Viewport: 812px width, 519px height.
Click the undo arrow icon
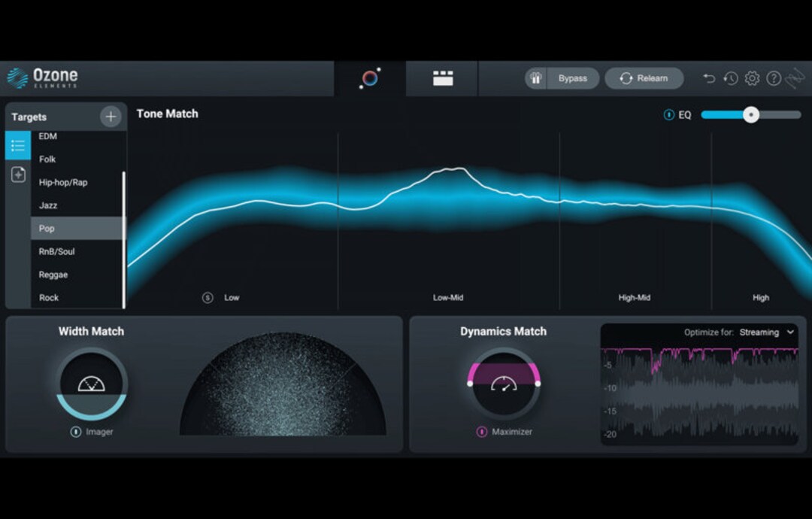coord(707,78)
